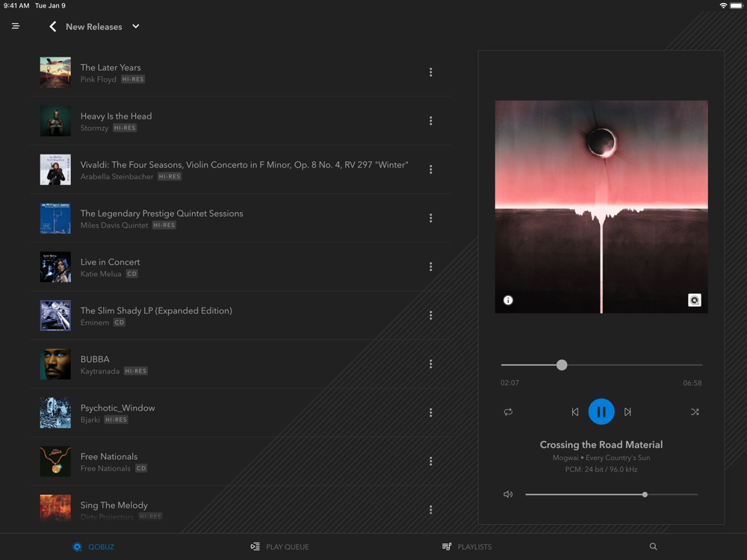Open options for Psychotic_Window
The height and width of the screenshot is (560, 747).
click(431, 412)
